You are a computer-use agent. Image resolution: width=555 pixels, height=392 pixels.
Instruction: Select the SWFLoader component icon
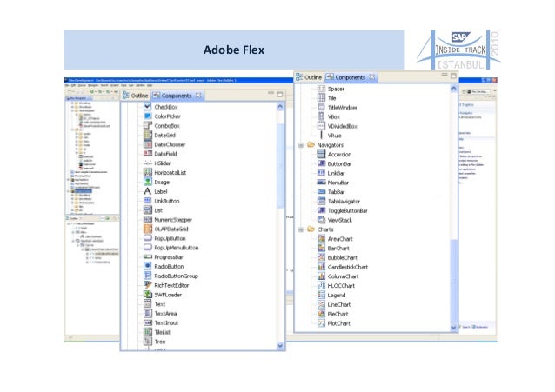pyautogui.click(x=148, y=295)
